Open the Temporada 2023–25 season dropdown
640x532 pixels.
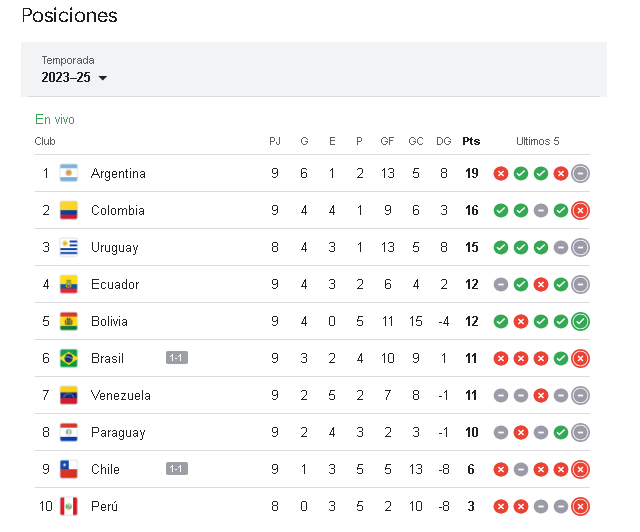point(74,77)
